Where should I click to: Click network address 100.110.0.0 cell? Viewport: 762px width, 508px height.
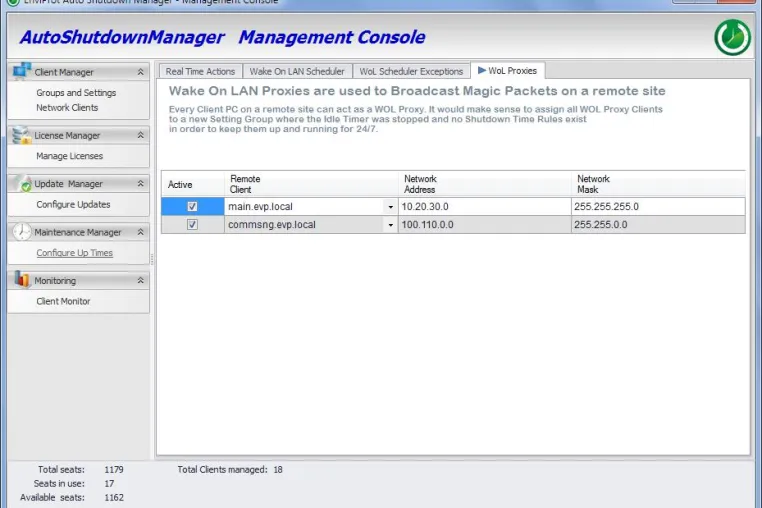(485, 225)
